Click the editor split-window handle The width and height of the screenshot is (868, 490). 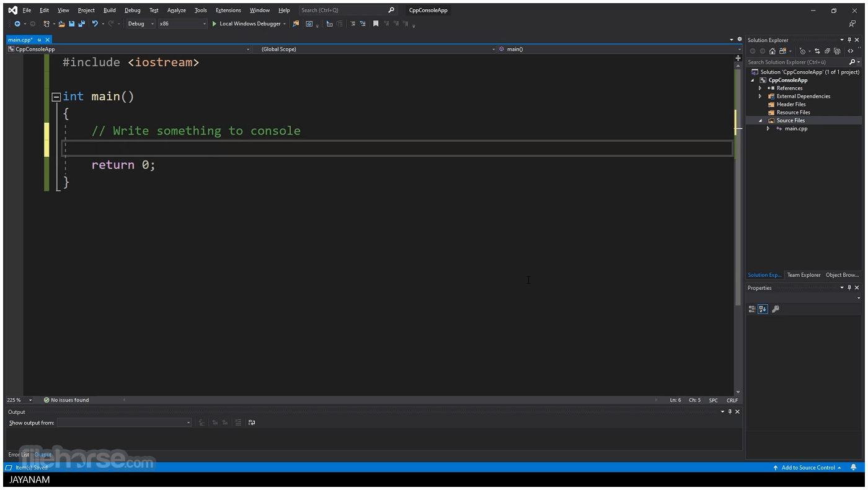[x=738, y=58]
